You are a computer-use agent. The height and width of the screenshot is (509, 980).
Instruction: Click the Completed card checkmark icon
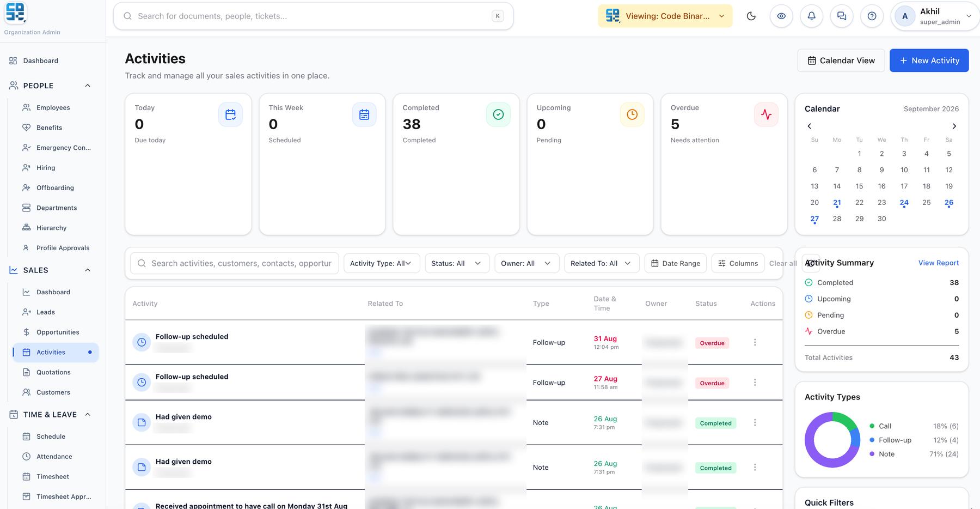(498, 114)
